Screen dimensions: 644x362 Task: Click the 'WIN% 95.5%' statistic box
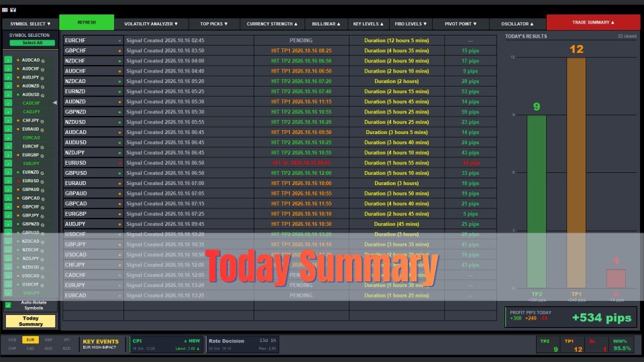coord(621,345)
